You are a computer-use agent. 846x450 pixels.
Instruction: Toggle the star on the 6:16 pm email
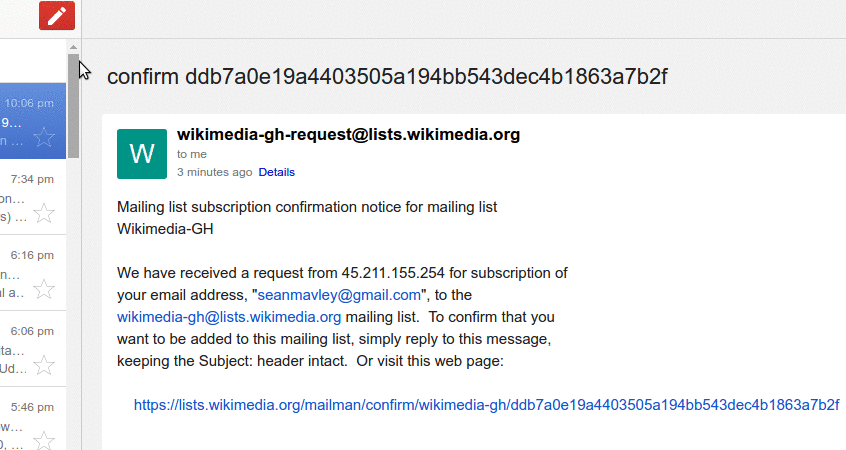point(44,289)
